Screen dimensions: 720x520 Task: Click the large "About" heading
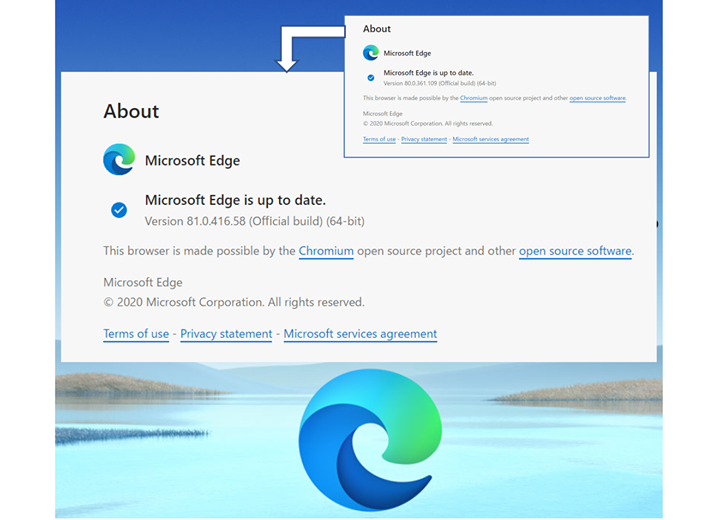131,111
